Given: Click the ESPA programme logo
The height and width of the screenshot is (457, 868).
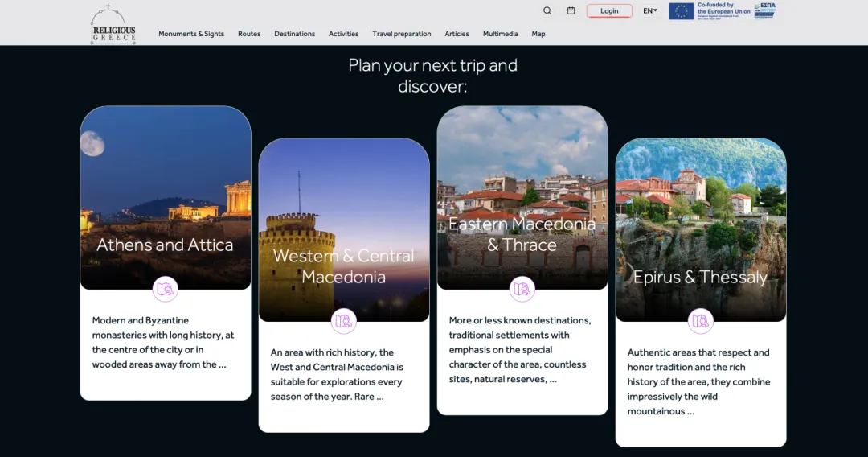Looking at the screenshot, I should coord(764,10).
